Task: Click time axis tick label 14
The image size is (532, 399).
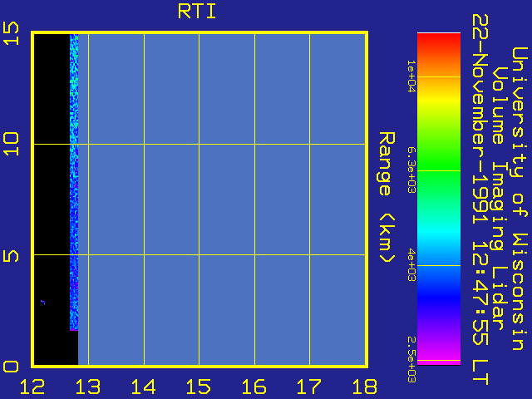Action: (x=144, y=386)
